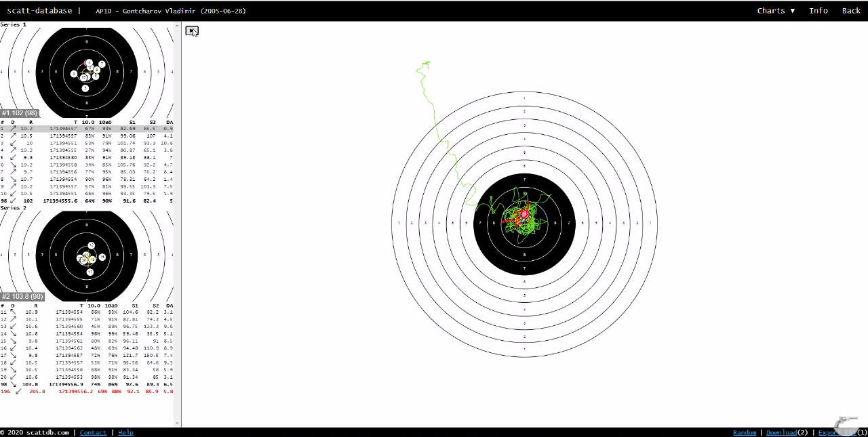Click the red shot marker on main target
The width and height of the screenshot is (868, 437).
tap(524, 214)
